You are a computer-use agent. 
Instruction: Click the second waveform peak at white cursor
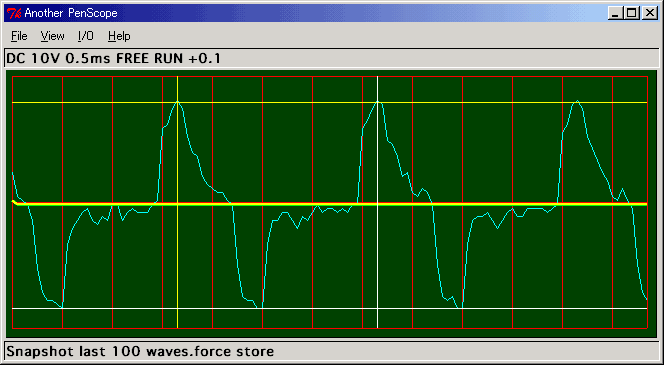pos(379,102)
